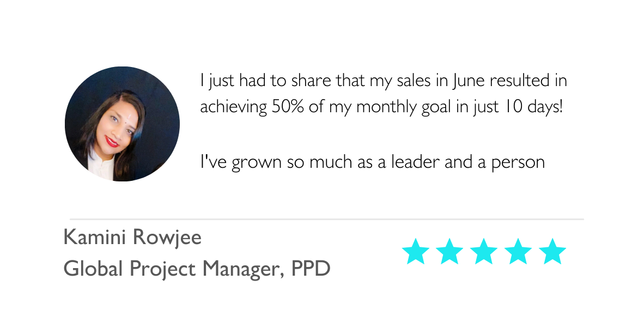The width and height of the screenshot is (644, 328).
Task: Click the word 'PPD' in job title
Action: coord(311,269)
